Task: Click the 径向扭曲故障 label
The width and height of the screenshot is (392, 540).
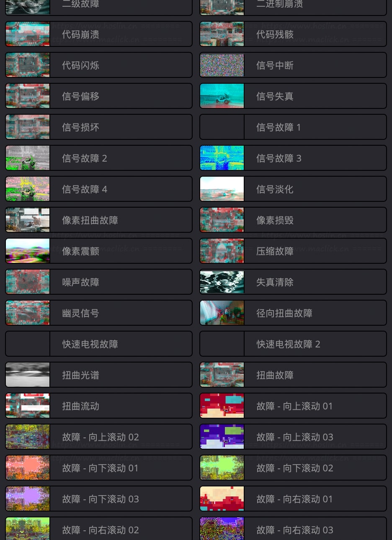Action: (284, 313)
